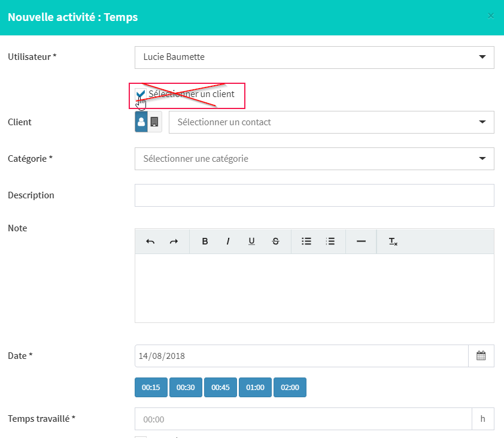504x438 pixels.
Task: Redo edit in Note toolbar
Action: point(174,241)
